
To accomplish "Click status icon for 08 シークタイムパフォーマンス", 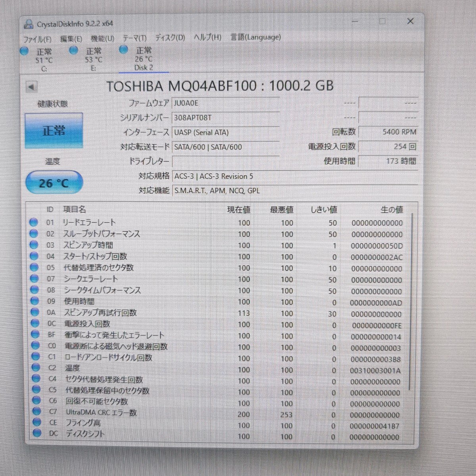I will (x=35, y=290).
